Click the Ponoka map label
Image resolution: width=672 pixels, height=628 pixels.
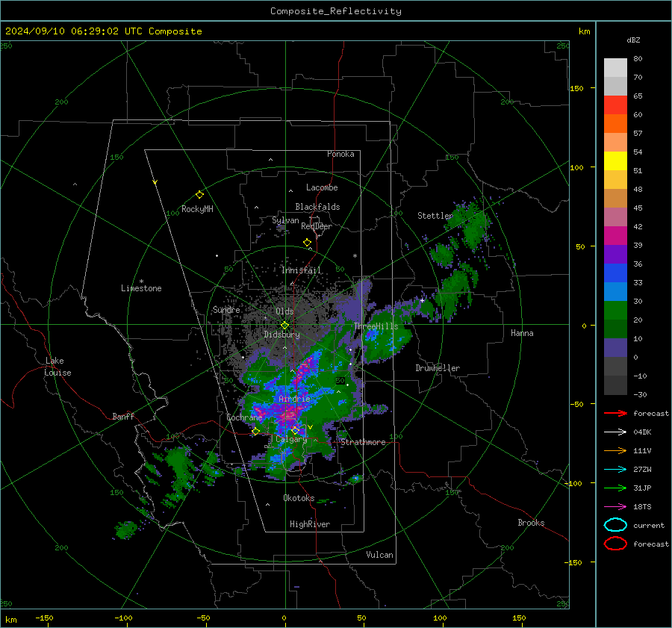340,154
